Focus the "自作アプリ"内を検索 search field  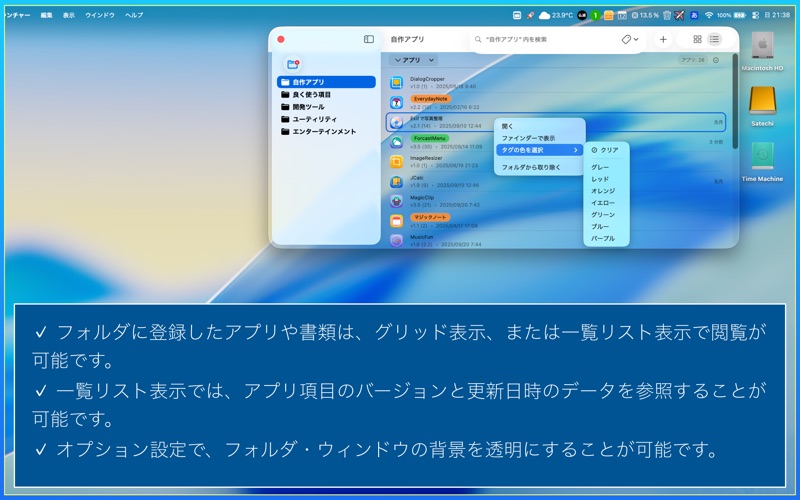point(548,39)
